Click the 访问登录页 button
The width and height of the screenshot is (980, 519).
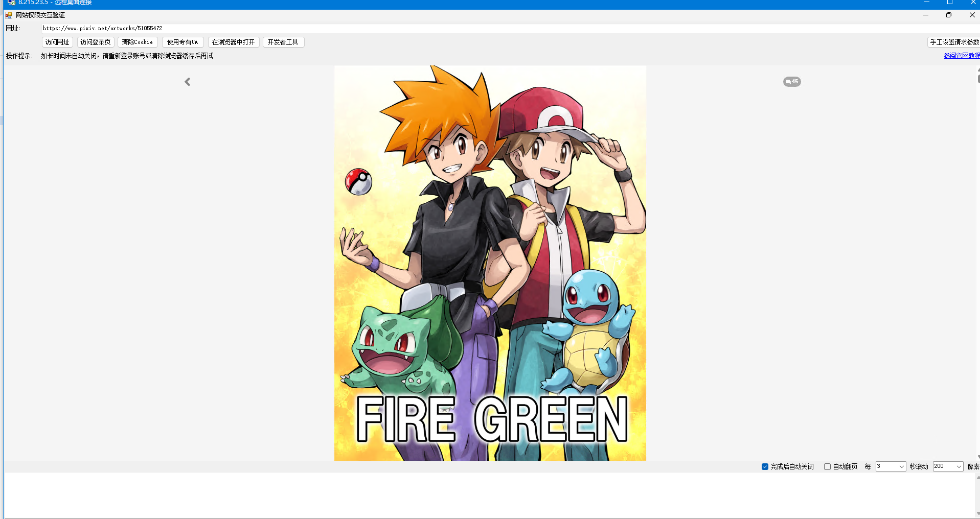coord(96,42)
